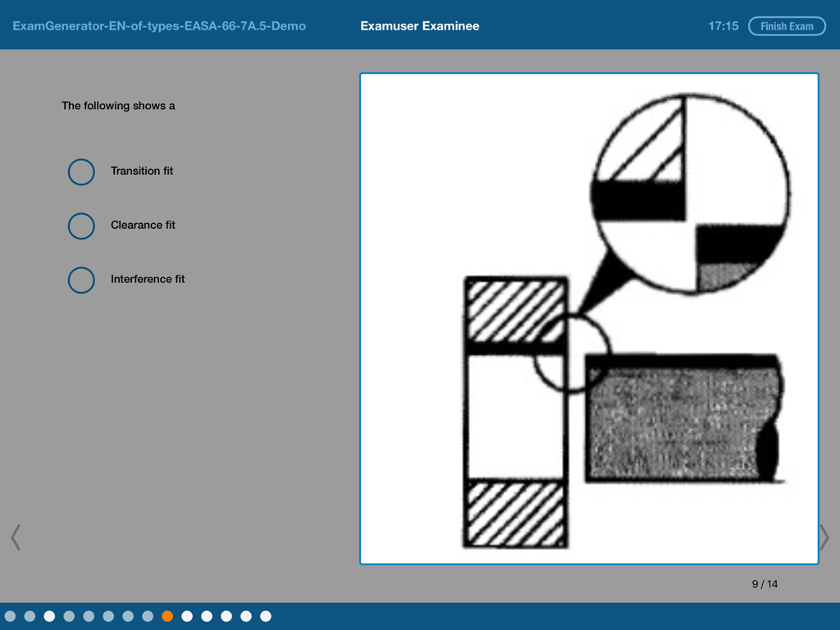Click the 9 / 14 page indicator
This screenshot has height=630, width=840.
click(x=763, y=584)
